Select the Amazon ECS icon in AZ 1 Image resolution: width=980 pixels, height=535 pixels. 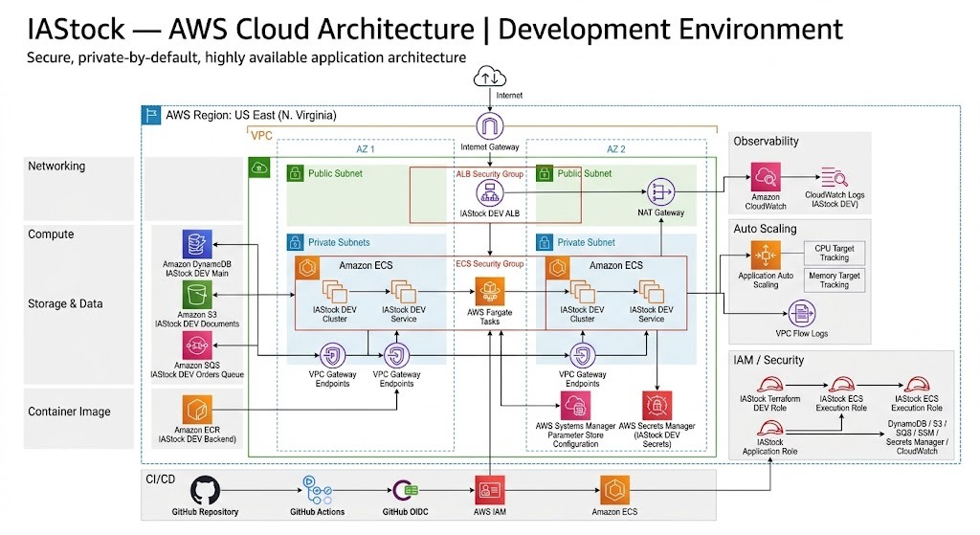(x=307, y=268)
